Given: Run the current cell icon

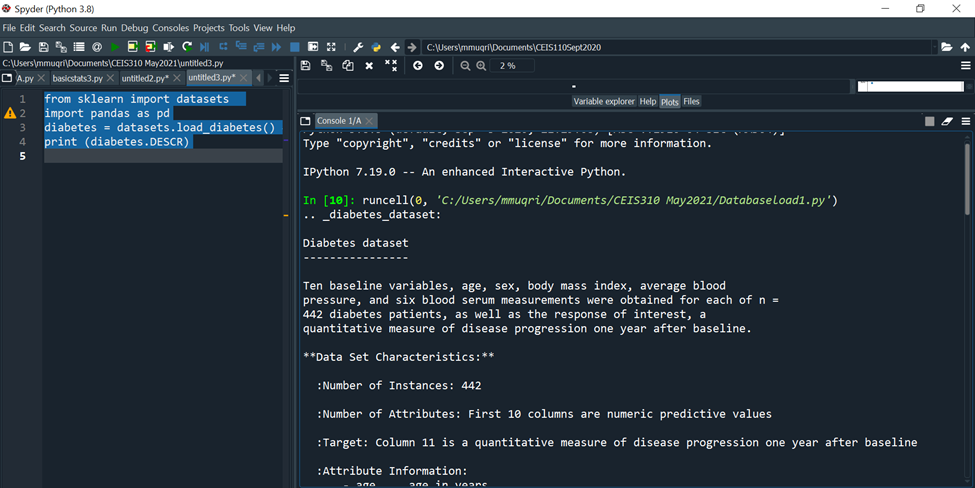Looking at the screenshot, I should pyautogui.click(x=132, y=47).
